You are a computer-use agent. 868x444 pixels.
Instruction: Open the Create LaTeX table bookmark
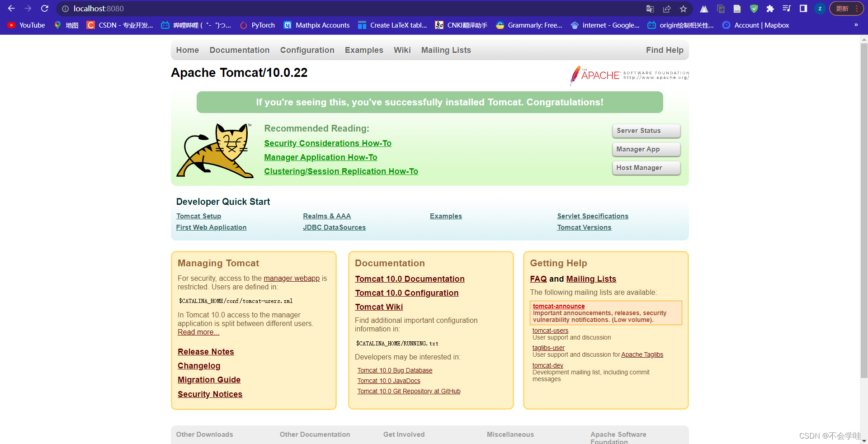coord(392,25)
